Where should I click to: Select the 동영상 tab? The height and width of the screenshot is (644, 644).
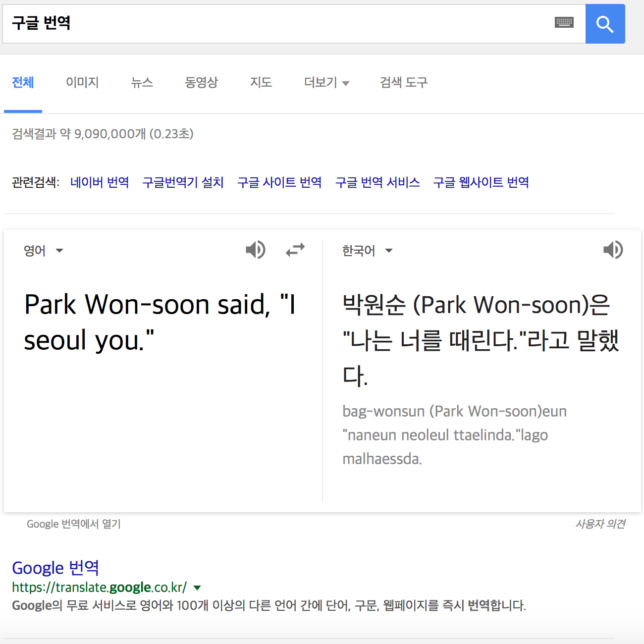(x=201, y=83)
